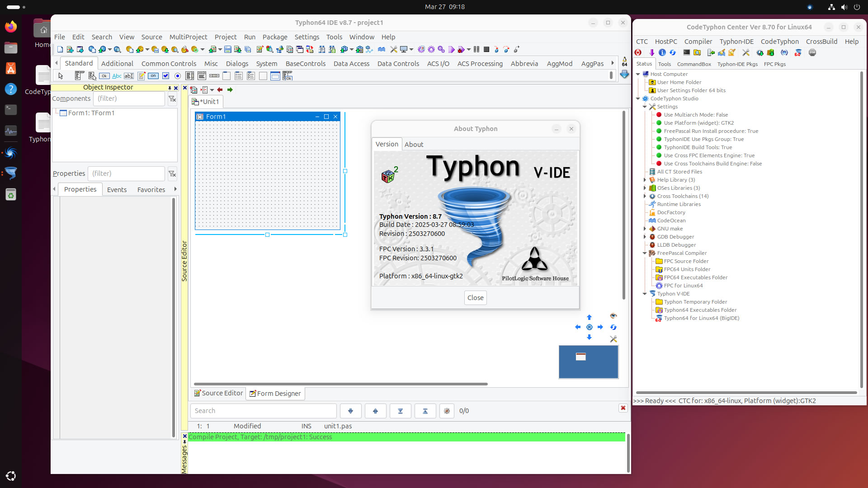The image size is (868, 488).
Task: Select the TButton component in palette
Action: click(104, 76)
